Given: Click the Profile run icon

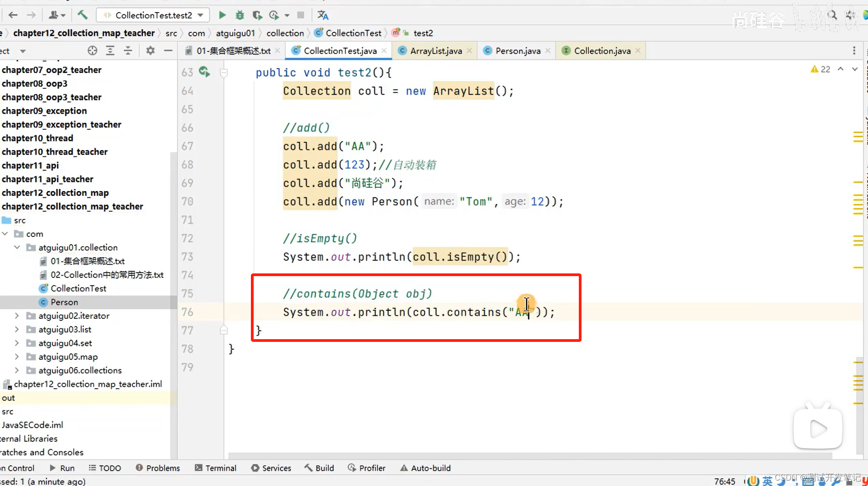Looking at the screenshot, I should pos(274,15).
